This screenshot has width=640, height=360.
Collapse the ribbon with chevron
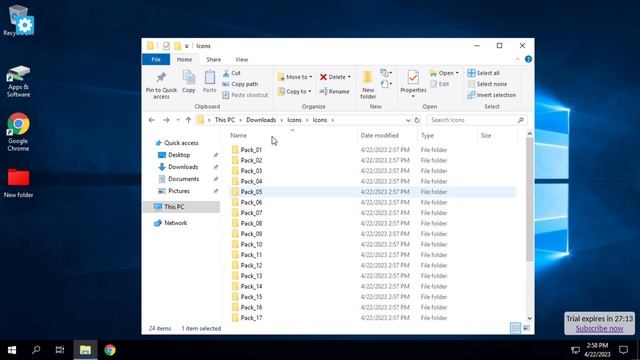[x=517, y=60]
